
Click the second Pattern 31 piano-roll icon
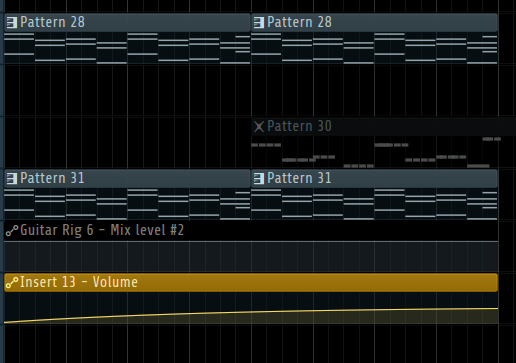coord(259,179)
